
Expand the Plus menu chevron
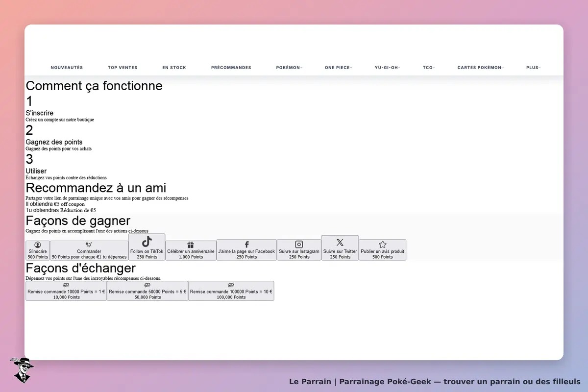coord(539,68)
